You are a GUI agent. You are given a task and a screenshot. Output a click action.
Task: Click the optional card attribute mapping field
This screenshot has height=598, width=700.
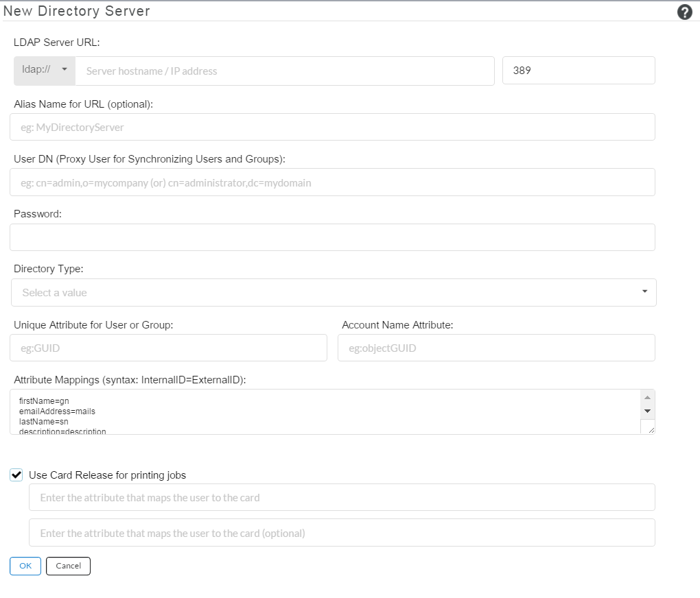(342, 533)
